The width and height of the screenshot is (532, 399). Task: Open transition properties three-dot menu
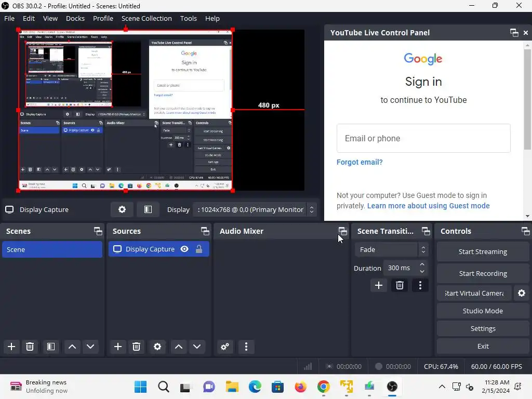pos(420,285)
